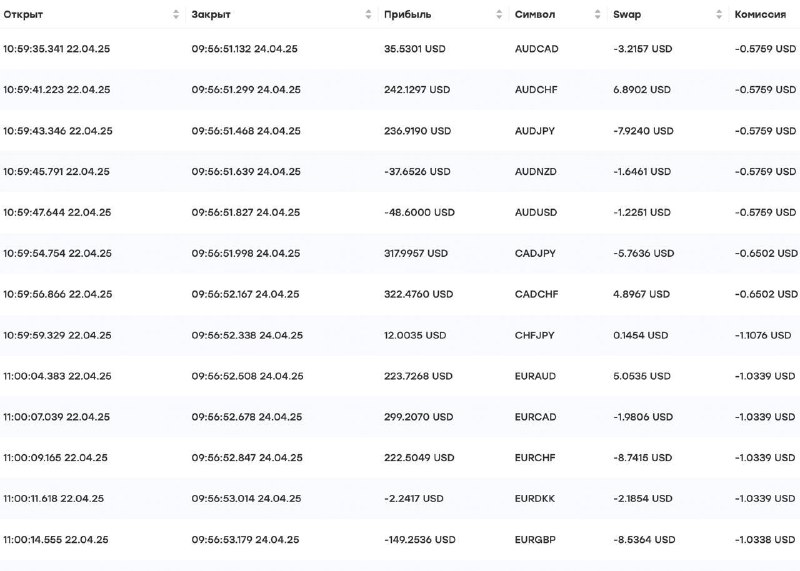Select the 317.9957 USD profit cell
This screenshot has width=800, height=571.
pos(416,254)
